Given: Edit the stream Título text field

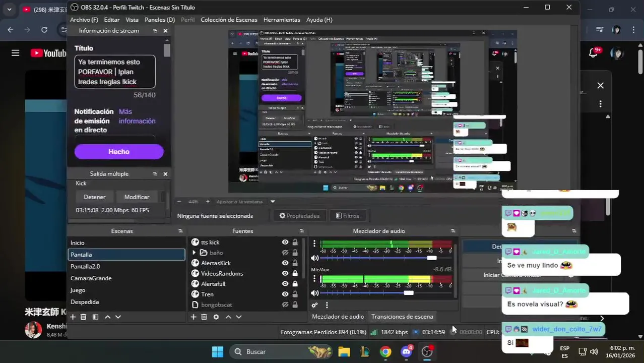Looking at the screenshot, I should pyautogui.click(x=115, y=72).
